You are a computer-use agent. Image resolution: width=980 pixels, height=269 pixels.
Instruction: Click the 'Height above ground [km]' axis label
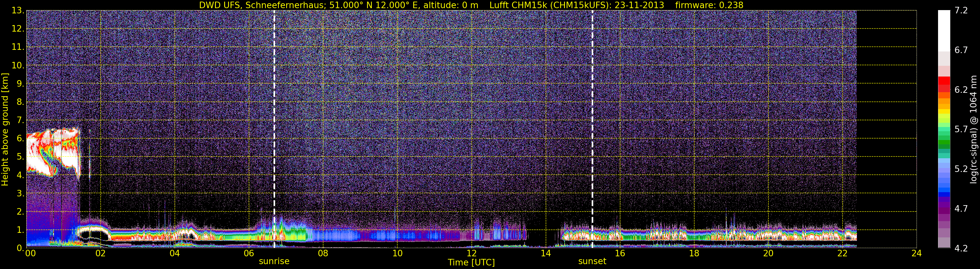click(x=5, y=130)
